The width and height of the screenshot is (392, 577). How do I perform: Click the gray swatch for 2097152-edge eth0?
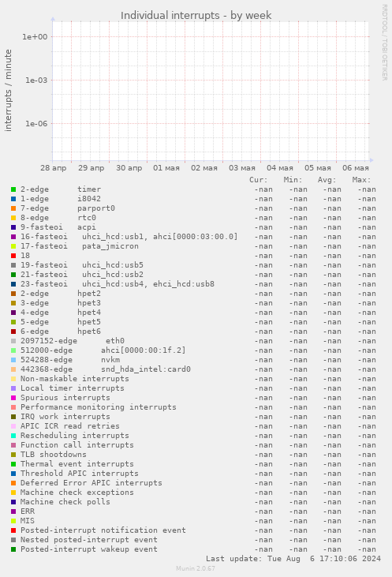[13, 341]
